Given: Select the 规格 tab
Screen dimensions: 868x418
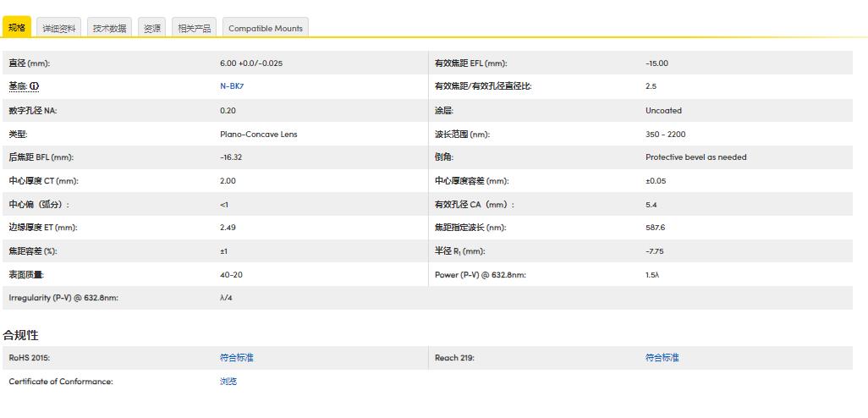Looking at the screenshot, I should 17,27.
